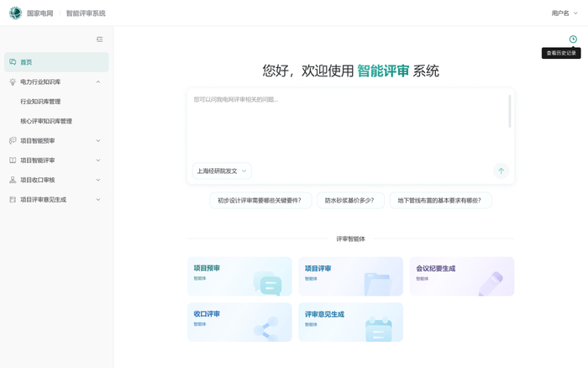Choose the 防水砂浆基价多少? suggestion

tap(350, 200)
